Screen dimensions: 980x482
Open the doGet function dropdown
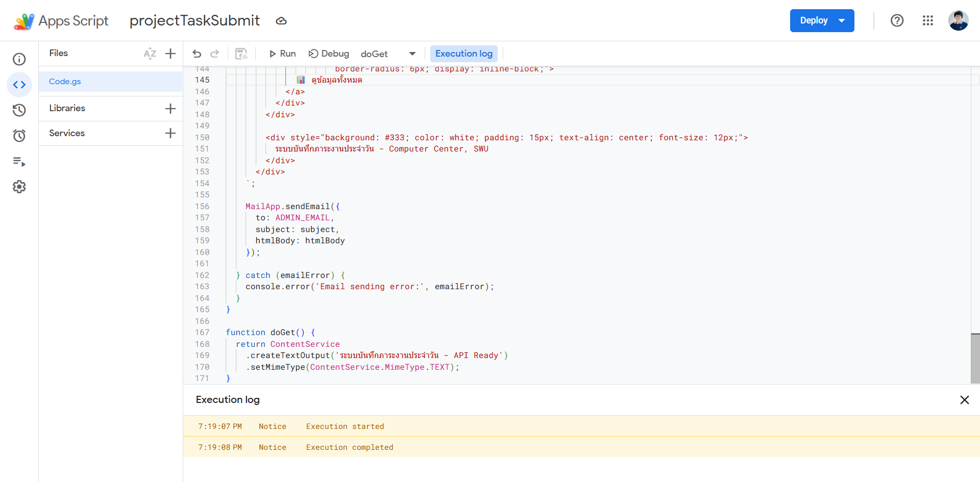388,54
